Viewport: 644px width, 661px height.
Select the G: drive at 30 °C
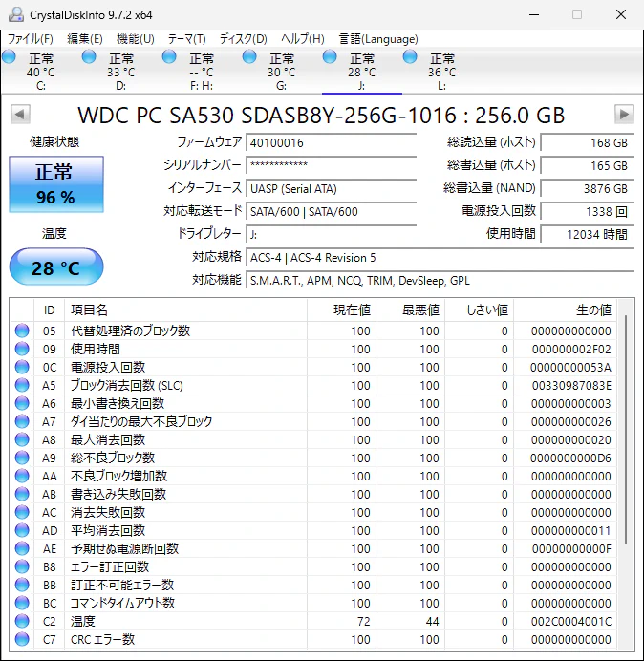pos(281,71)
